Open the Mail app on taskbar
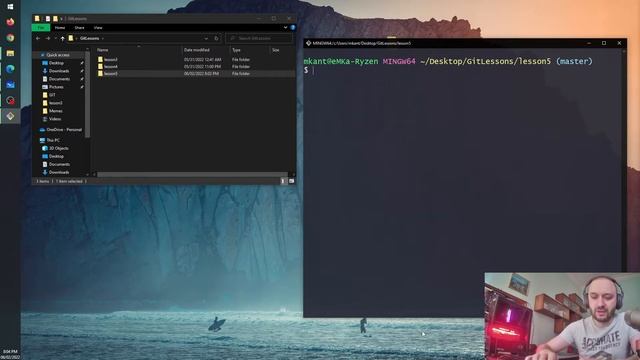Image resolution: width=640 pixels, height=360 pixels. 10,84
